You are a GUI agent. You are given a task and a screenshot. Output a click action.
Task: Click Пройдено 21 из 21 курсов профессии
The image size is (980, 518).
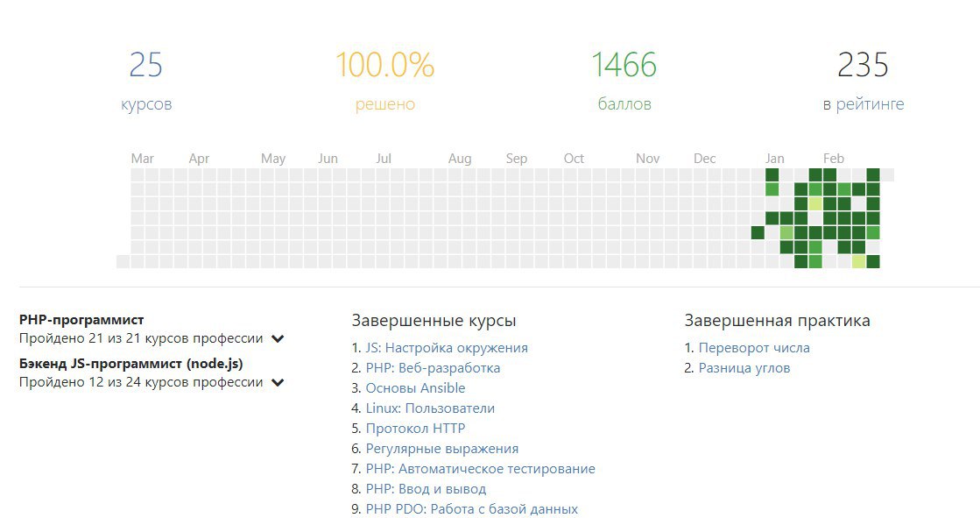[141, 338]
